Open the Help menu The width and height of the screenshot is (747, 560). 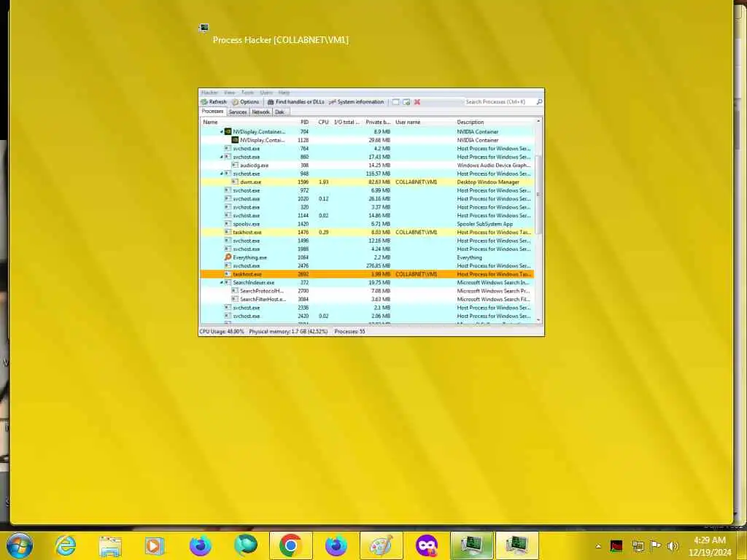click(284, 93)
